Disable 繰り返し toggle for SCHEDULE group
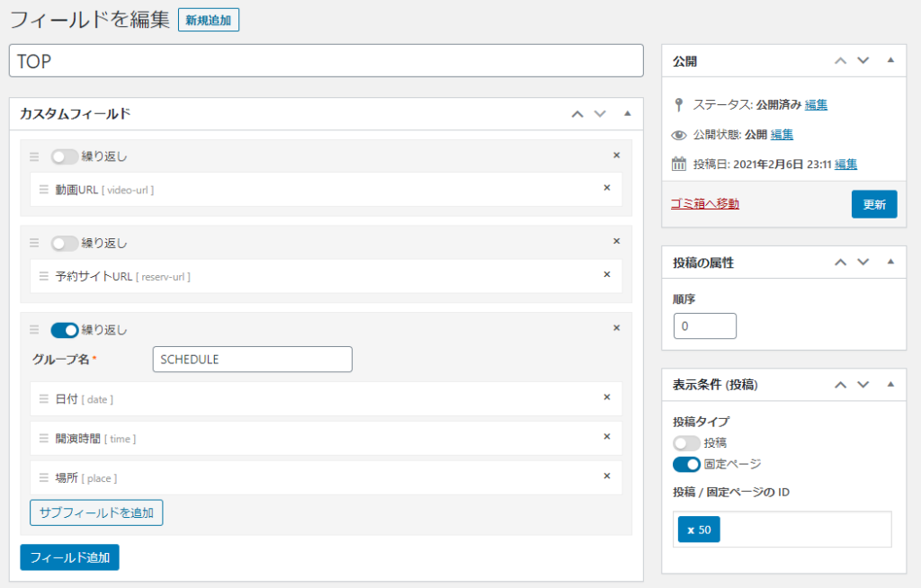 [x=64, y=330]
